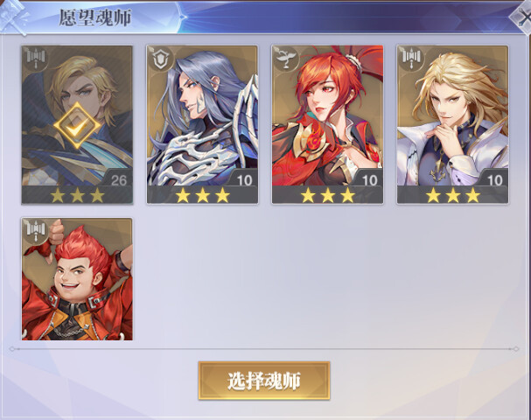
Task: Click the 愿望魂师 title text
Action: [x=94, y=17]
